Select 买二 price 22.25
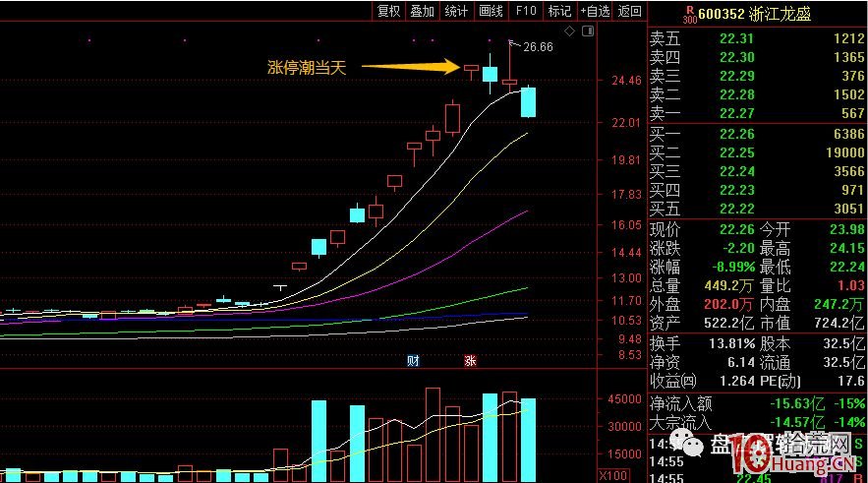Screen dimensions: 868x483 (x=736, y=152)
